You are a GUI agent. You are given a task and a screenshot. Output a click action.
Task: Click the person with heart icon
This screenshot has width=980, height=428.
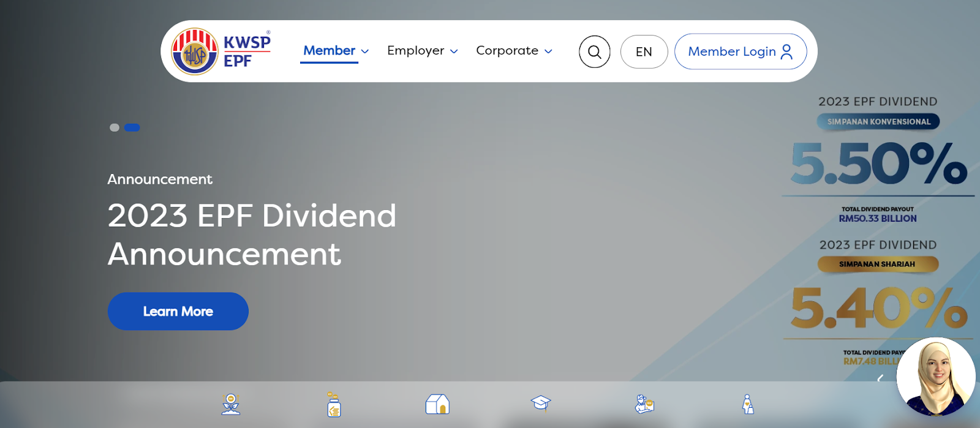click(x=748, y=404)
